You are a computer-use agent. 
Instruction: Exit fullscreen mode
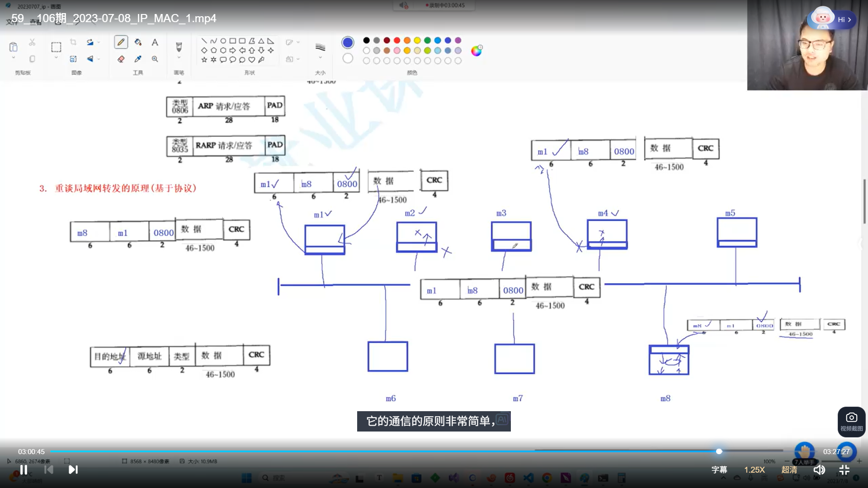click(844, 470)
